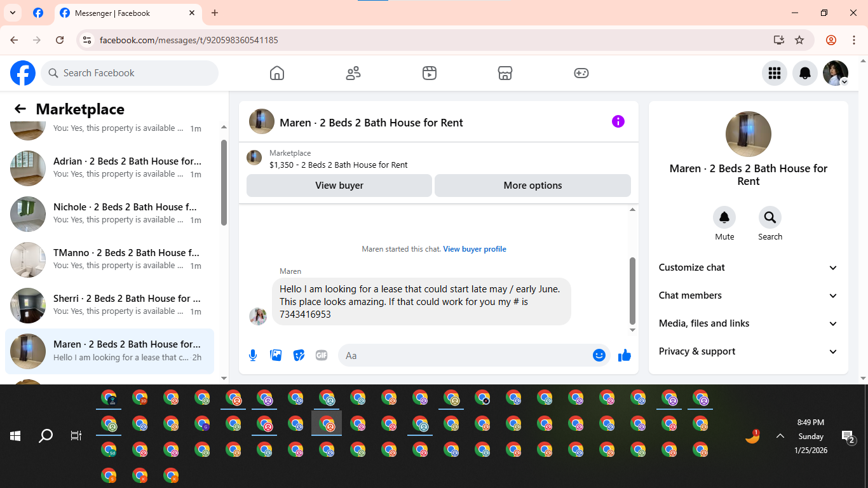The height and width of the screenshot is (488, 868).
Task: Click the conversation list scrollbar
Action: pos(224,182)
